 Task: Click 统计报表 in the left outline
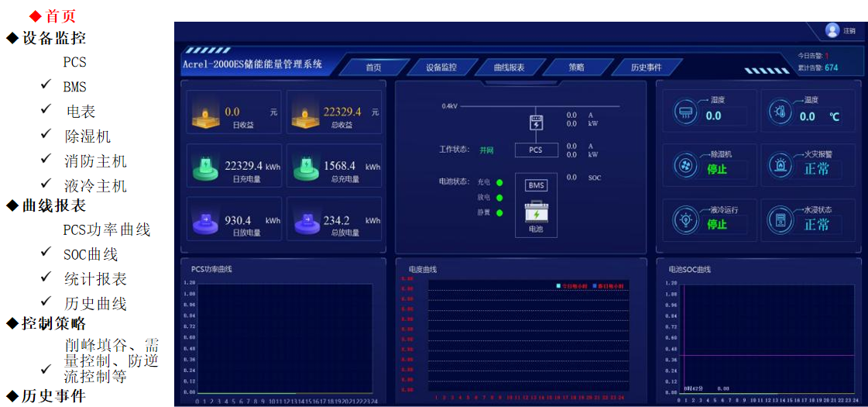point(95,279)
